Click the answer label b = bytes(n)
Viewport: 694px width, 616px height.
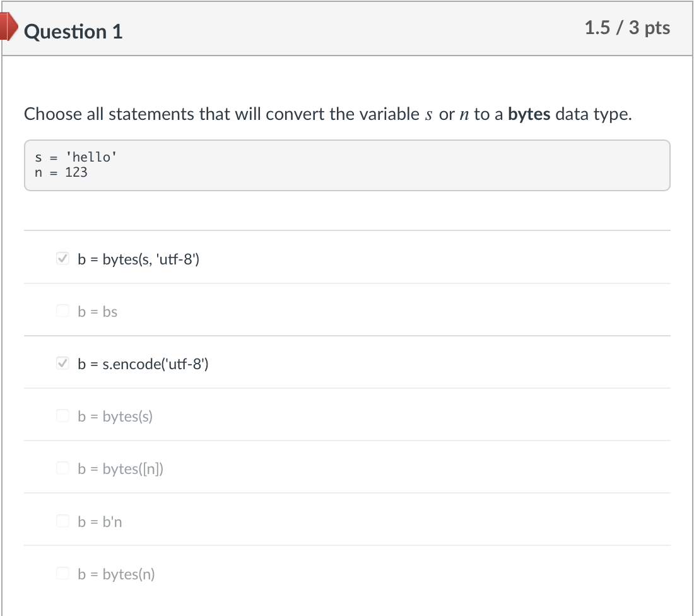click(x=116, y=574)
